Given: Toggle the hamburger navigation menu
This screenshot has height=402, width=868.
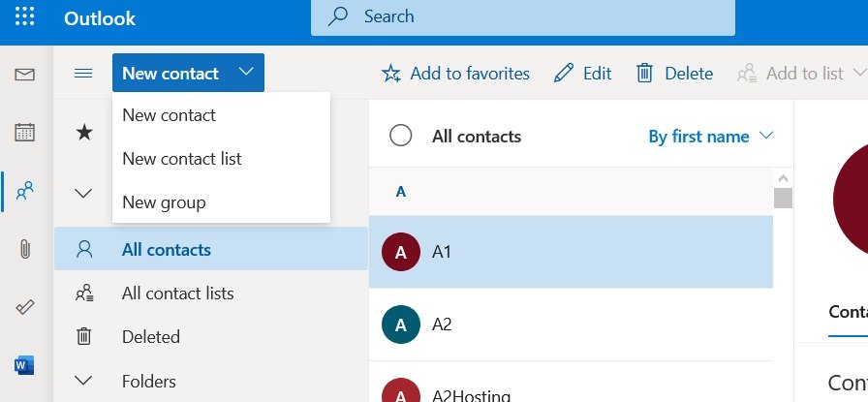Looking at the screenshot, I should click(x=83, y=74).
